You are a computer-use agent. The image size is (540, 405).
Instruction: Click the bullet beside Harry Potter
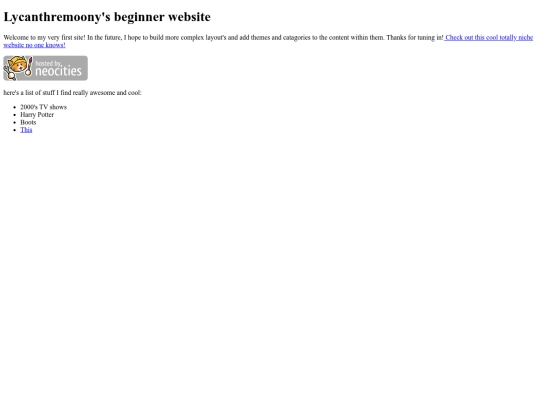pos(15,115)
